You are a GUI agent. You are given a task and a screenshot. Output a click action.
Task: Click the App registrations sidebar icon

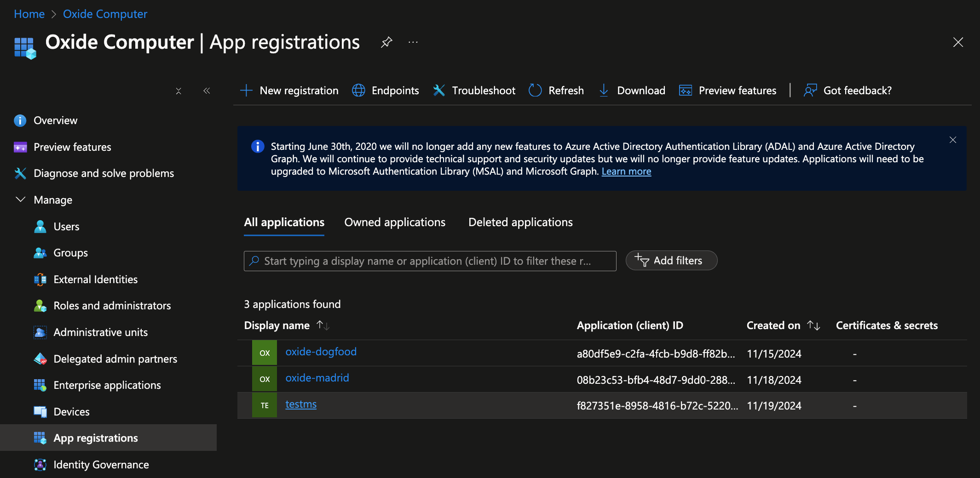(x=40, y=438)
